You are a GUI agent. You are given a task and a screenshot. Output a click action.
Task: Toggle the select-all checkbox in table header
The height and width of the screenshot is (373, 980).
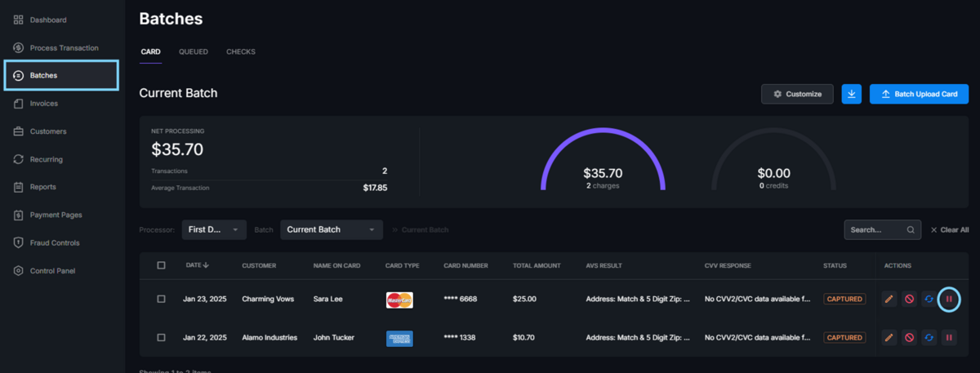[161, 265]
